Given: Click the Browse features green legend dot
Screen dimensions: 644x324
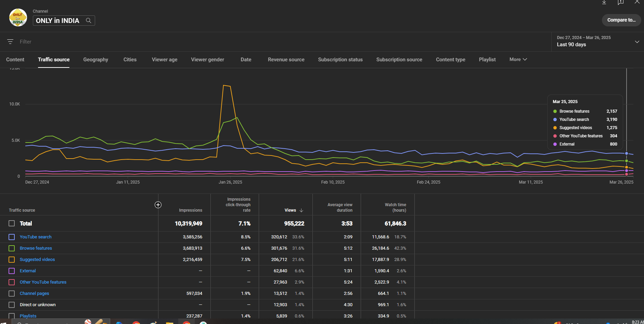Looking at the screenshot, I should tap(555, 111).
